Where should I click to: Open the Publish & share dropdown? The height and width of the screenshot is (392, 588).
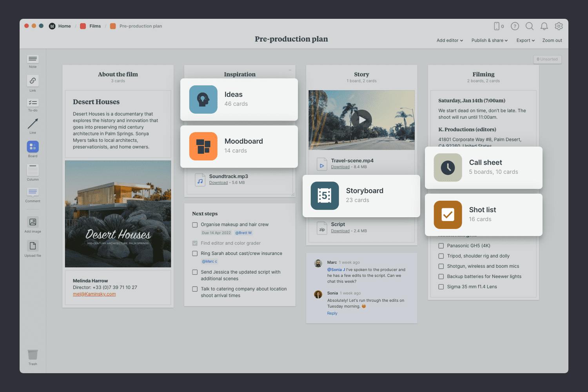489,40
